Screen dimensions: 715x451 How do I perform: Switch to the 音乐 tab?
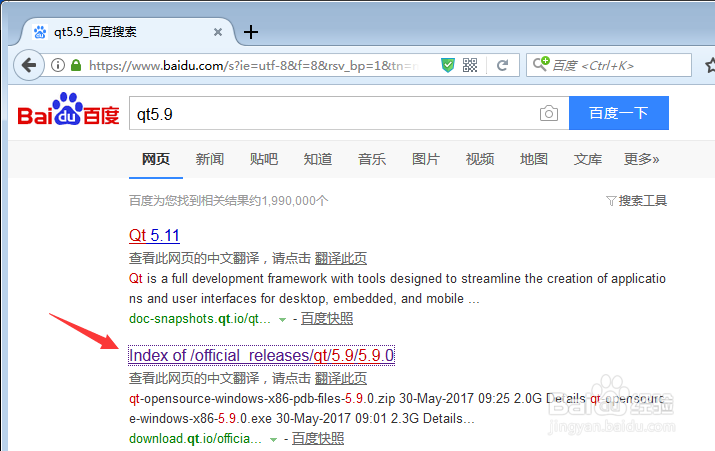(x=372, y=159)
